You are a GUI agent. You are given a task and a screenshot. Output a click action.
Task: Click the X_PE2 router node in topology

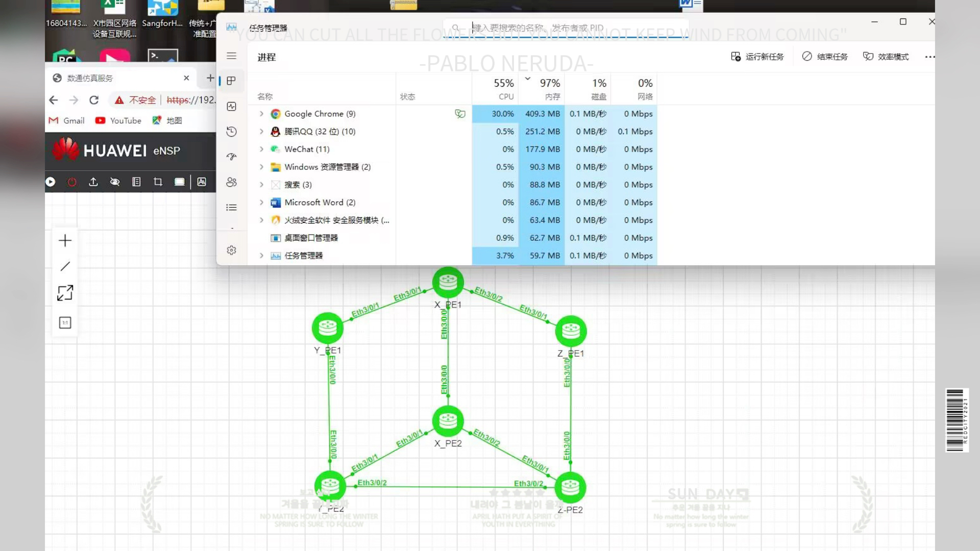[x=448, y=421]
